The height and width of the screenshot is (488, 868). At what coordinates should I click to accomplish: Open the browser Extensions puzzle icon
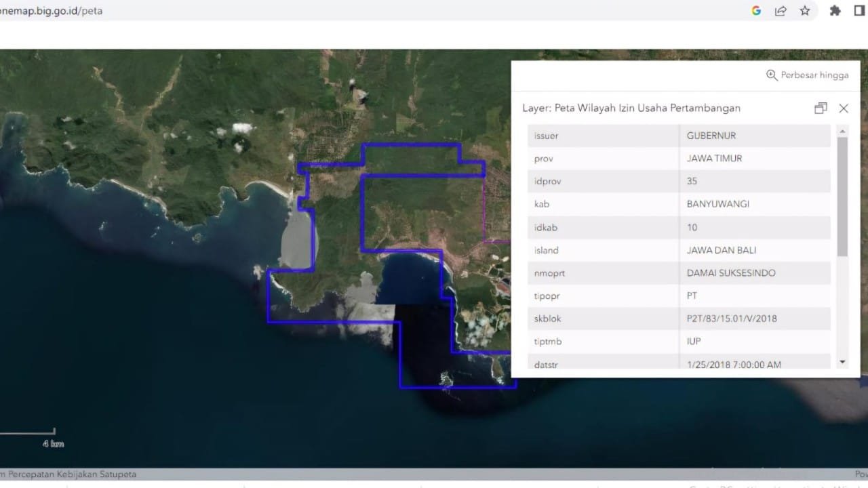click(x=835, y=11)
